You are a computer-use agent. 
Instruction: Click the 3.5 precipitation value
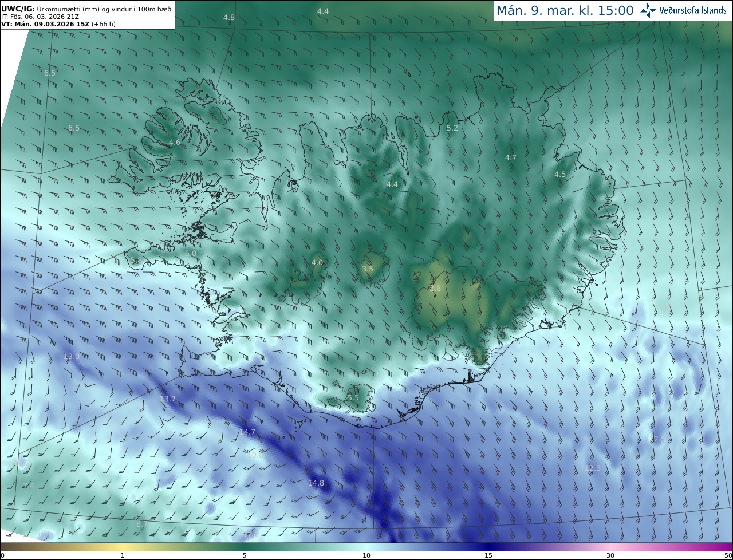tap(368, 269)
